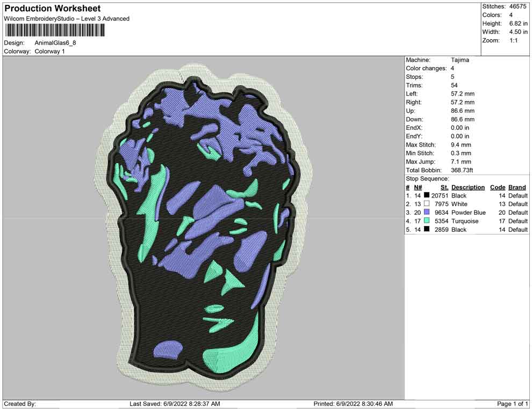Click the 'Printed: 6/9/2022 8:30:46 AM' text

353,404
